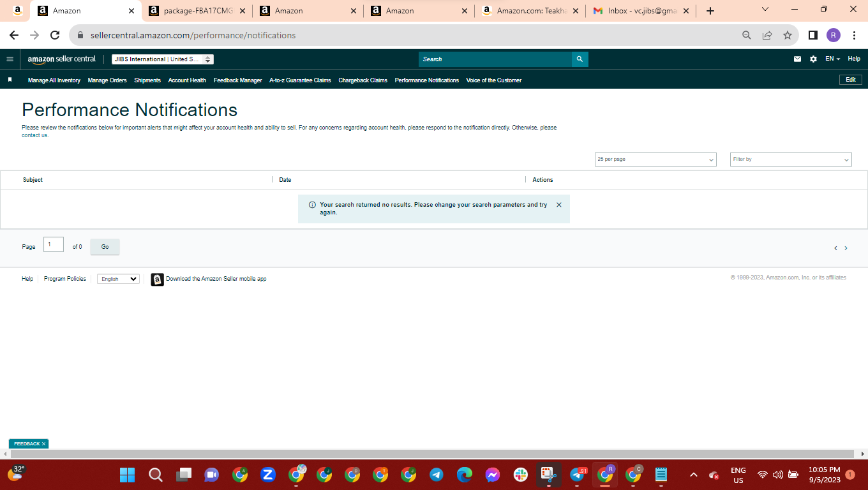Go to the next notifications page arrow

tap(846, 248)
